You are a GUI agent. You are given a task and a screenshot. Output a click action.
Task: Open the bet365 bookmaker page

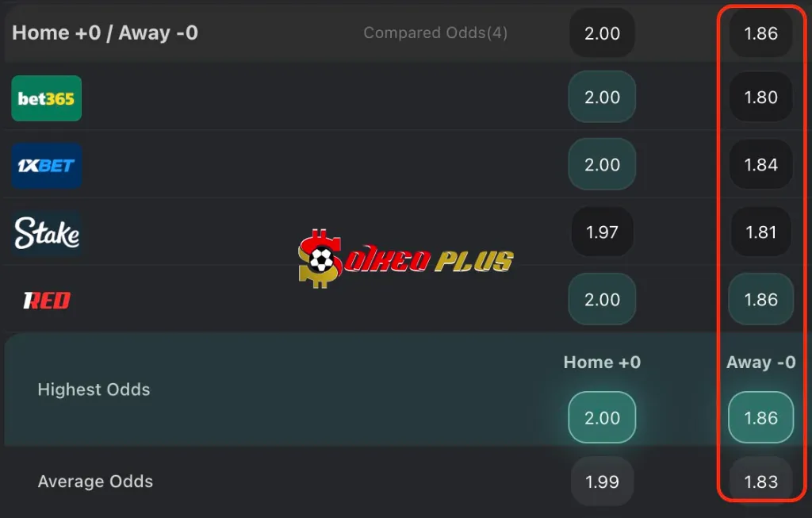pyautogui.click(x=46, y=98)
